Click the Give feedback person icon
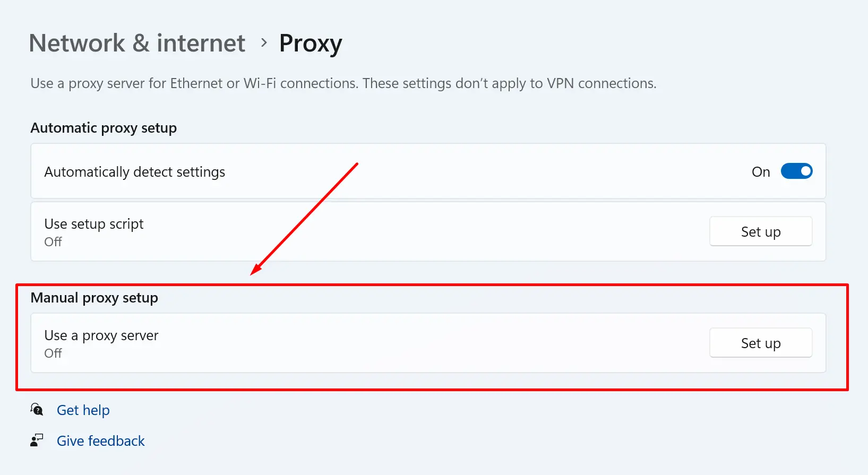 click(37, 441)
